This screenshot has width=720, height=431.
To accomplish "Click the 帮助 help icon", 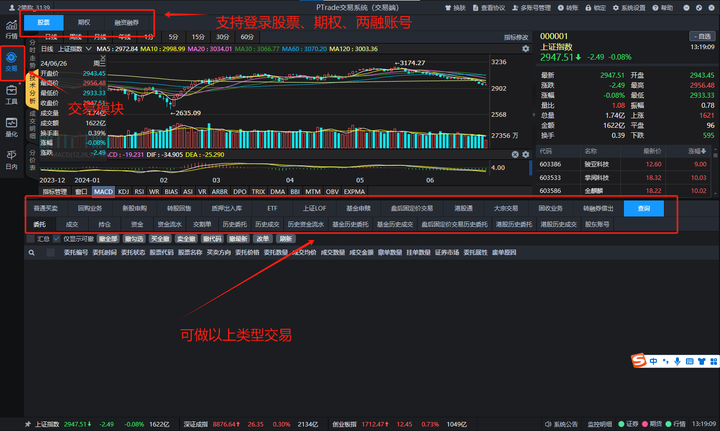I will (661, 7).
